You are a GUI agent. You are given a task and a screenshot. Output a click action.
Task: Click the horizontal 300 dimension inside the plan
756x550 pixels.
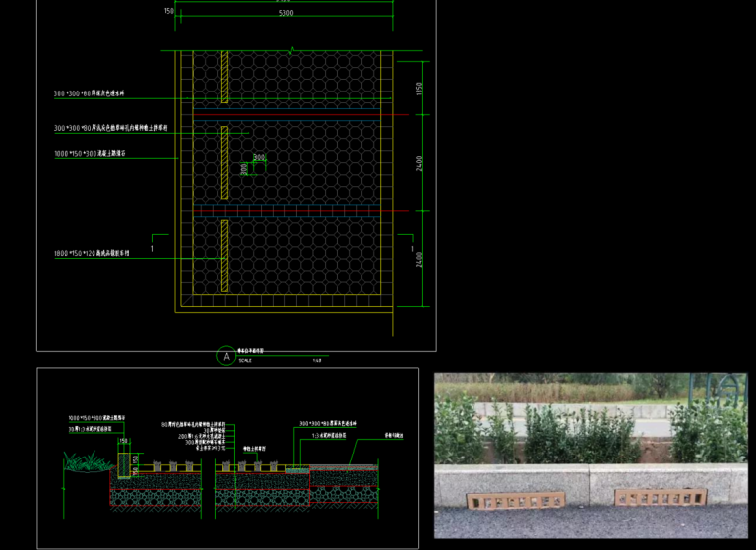coord(259,157)
